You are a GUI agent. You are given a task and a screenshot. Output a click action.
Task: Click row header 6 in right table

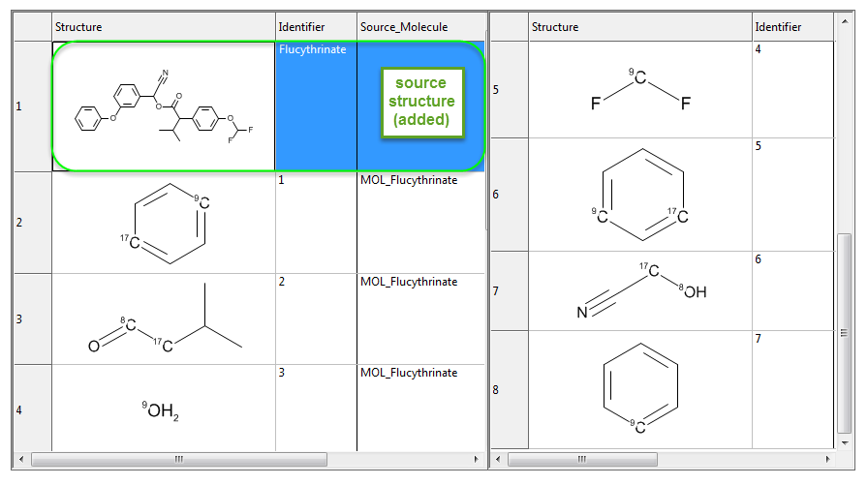(x=510, y=195)
